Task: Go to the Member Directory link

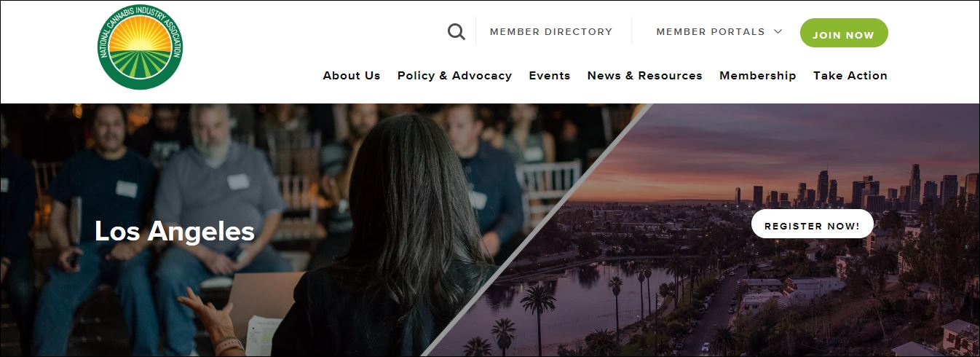Action: pyautogui.click(x=551, y=32)
